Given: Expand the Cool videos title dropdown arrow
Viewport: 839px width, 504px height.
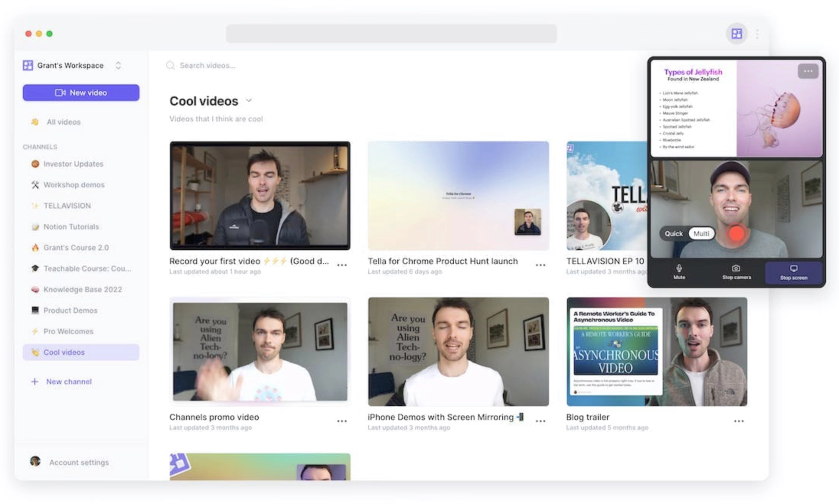Looking at the screenshot, I should pyautogui.click(x=249, y=101).
